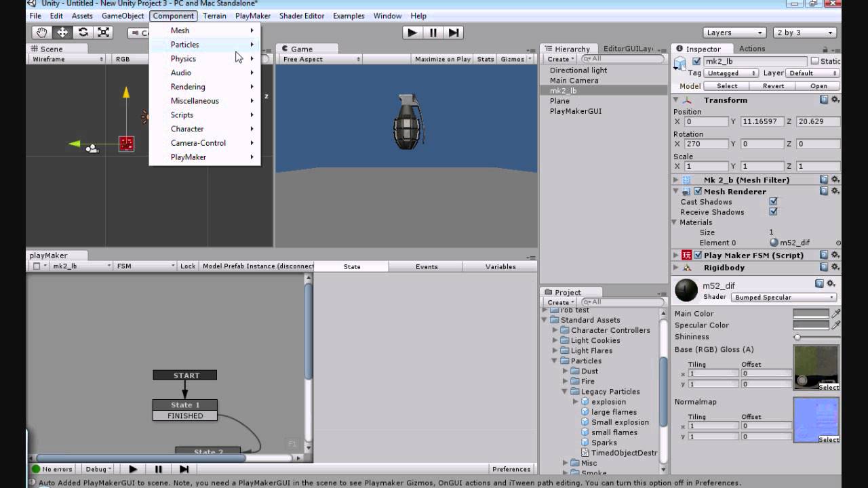Screen dimensions: 868x488
Task: Select the Move transform tool
Action: point(62,33)
